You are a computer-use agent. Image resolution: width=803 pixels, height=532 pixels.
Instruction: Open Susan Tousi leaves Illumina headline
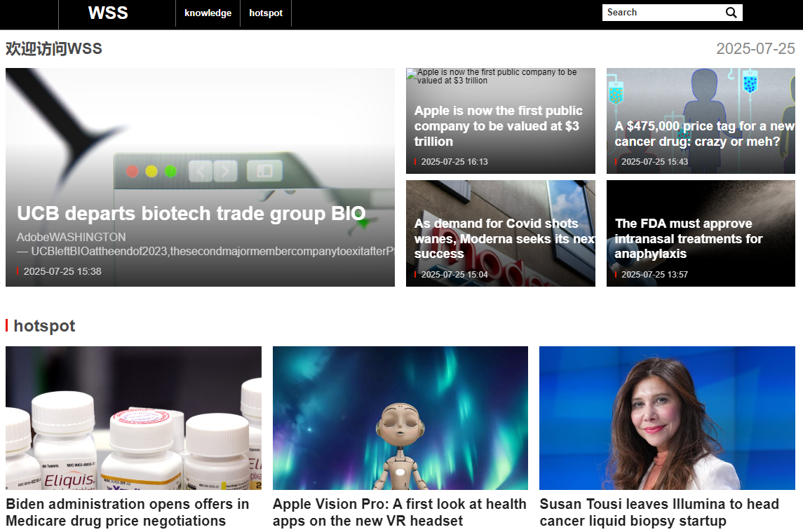(659, 512)
